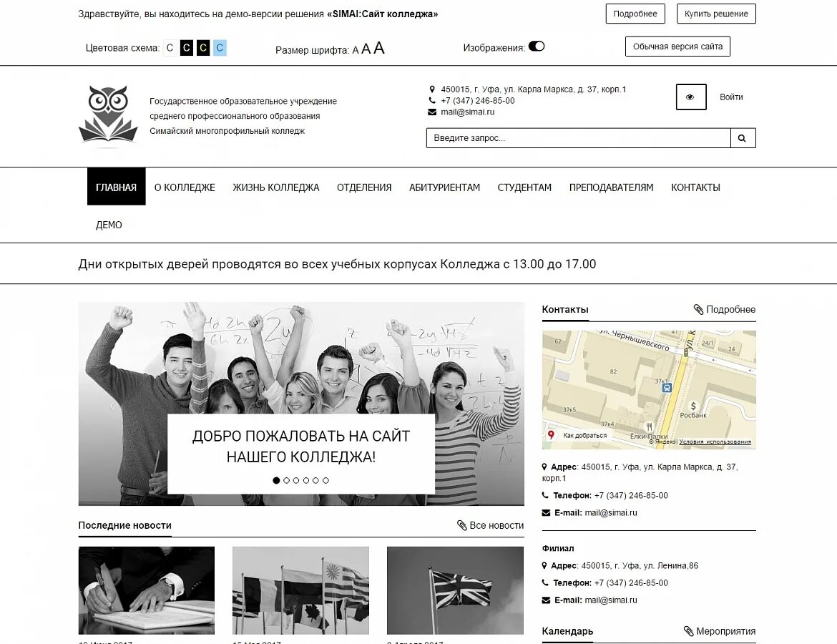
Task: Click the header phone +7 (347) 246-85-00
Action: tap(478, 100)
